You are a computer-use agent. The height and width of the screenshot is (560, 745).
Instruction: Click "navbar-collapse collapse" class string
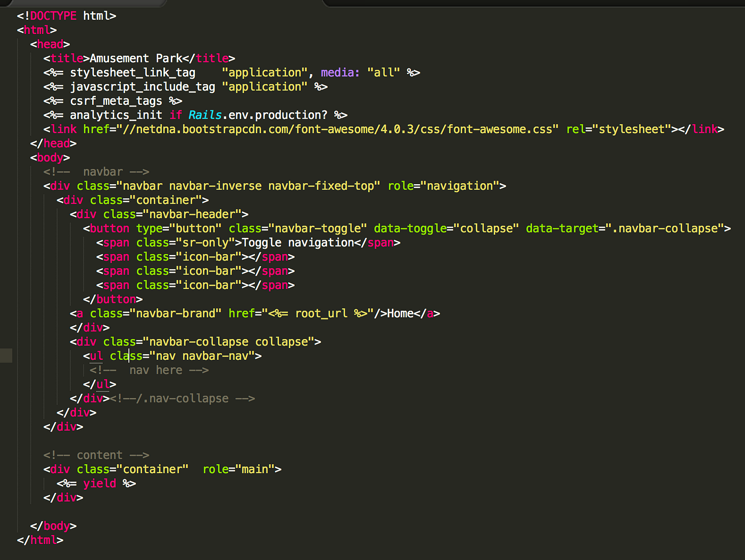pos(228,342)
